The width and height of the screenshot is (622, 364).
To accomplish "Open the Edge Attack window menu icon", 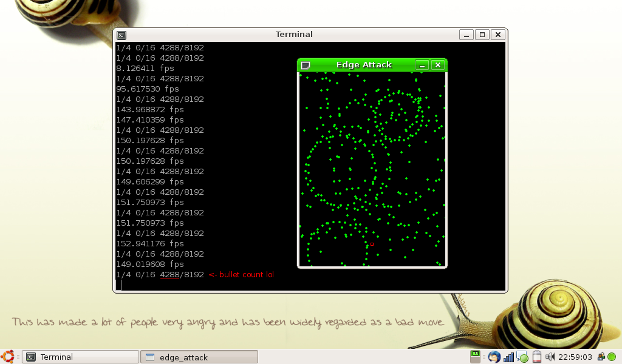I will pyautogui.click(x=306, y=65).
